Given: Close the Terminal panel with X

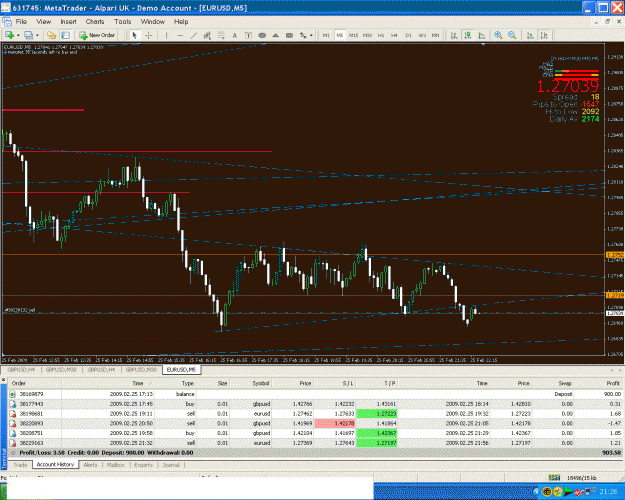Looking at the screenshot, I should [x=4, y=380].
